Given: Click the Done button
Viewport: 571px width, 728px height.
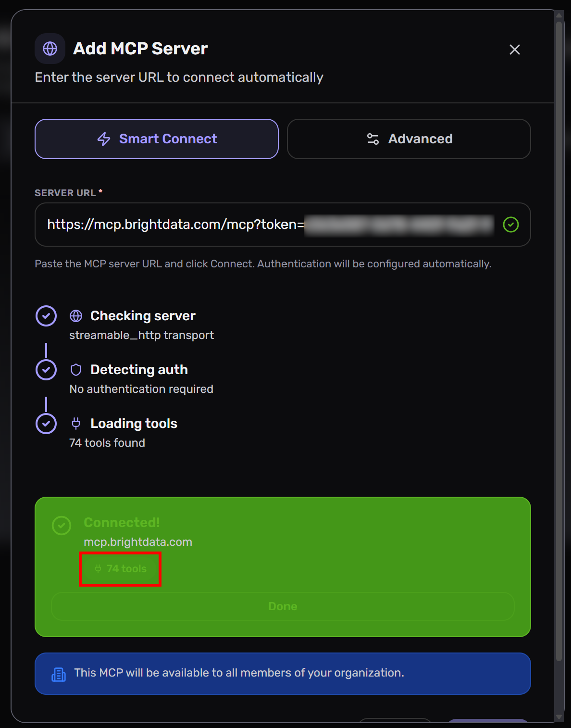Looking at the screenshot, I should (283, 606).
